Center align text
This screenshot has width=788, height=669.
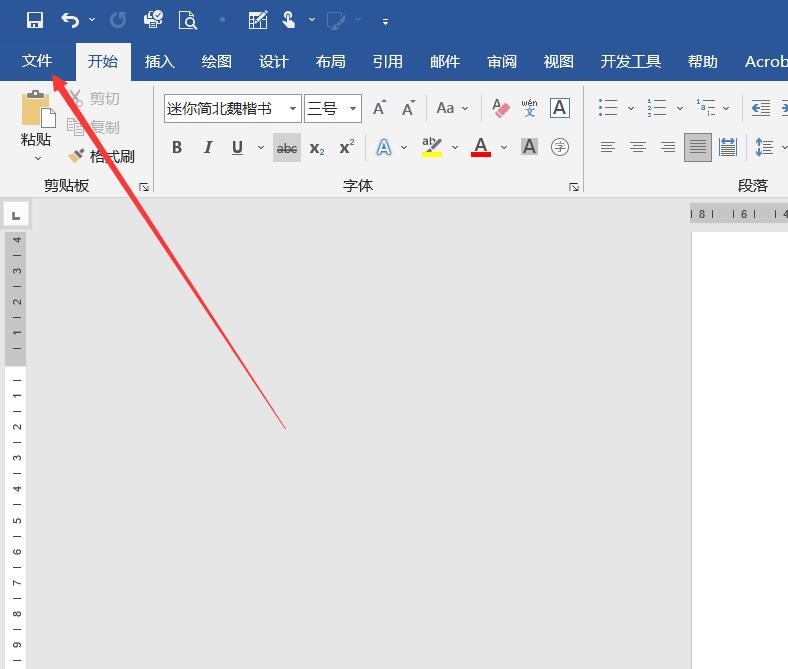coord(638,147)
